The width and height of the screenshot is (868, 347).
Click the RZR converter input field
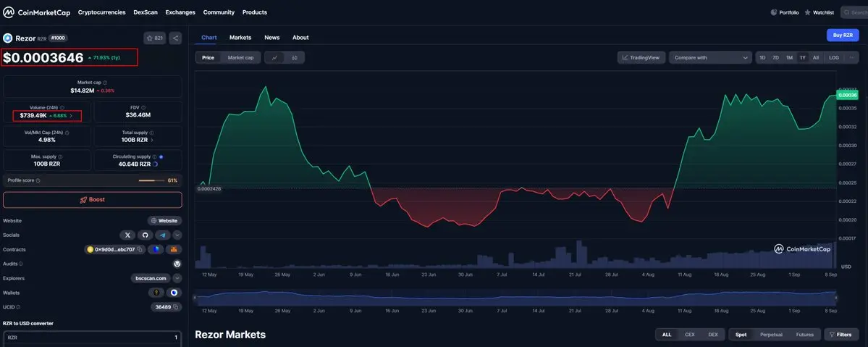click(x=93, y=338)
